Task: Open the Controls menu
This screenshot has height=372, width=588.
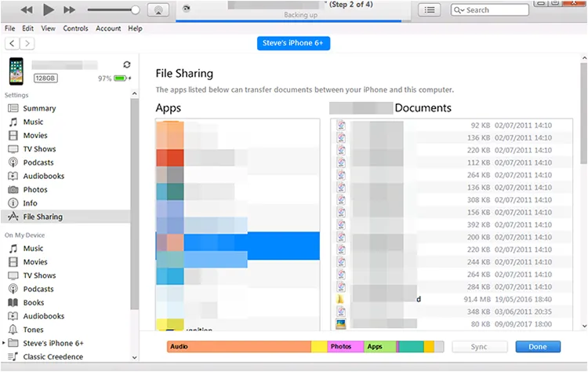Action: 75,28
